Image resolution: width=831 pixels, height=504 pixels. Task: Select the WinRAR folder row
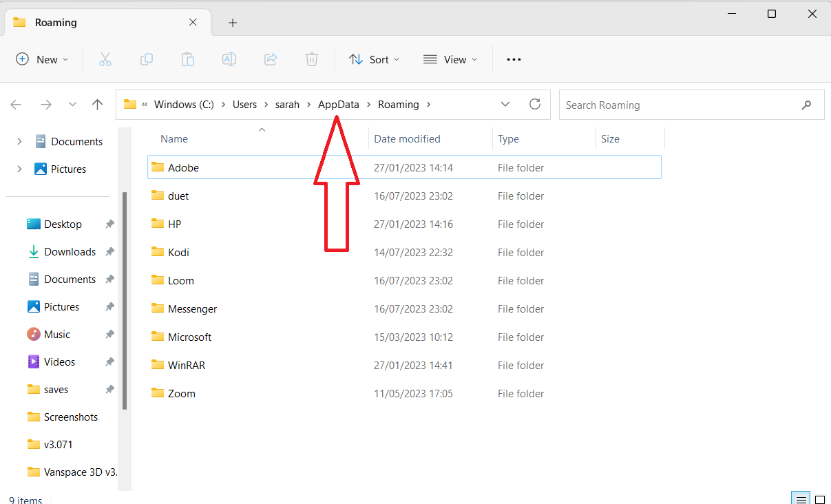405,365
